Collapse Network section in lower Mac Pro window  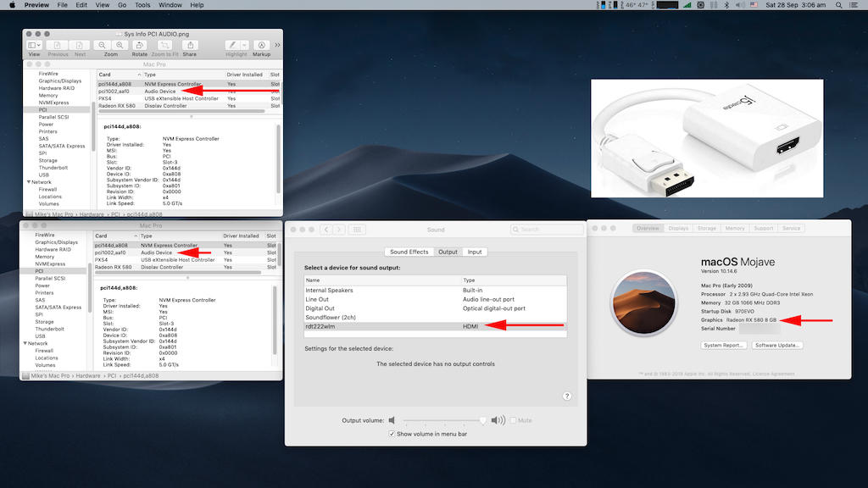(x=25, y=344)
